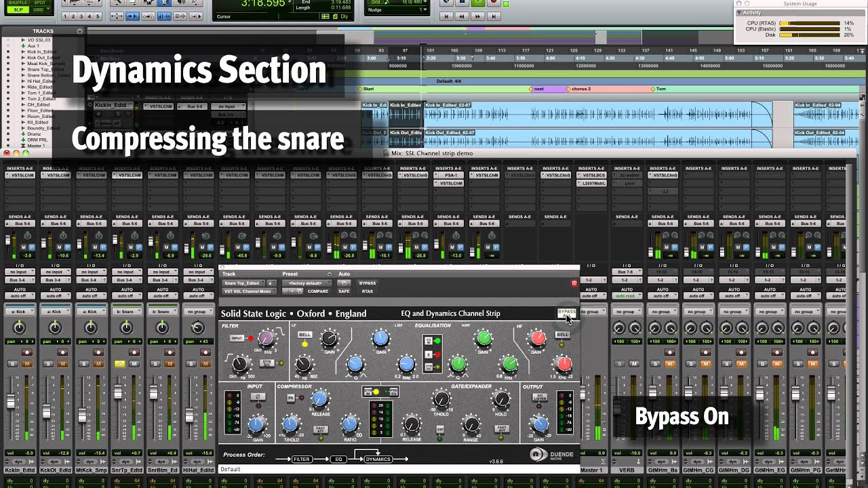The width and height of the screenshot is (868, 488).
Task: Select SLIP edit mode
Action: click(x=18, y=9)
